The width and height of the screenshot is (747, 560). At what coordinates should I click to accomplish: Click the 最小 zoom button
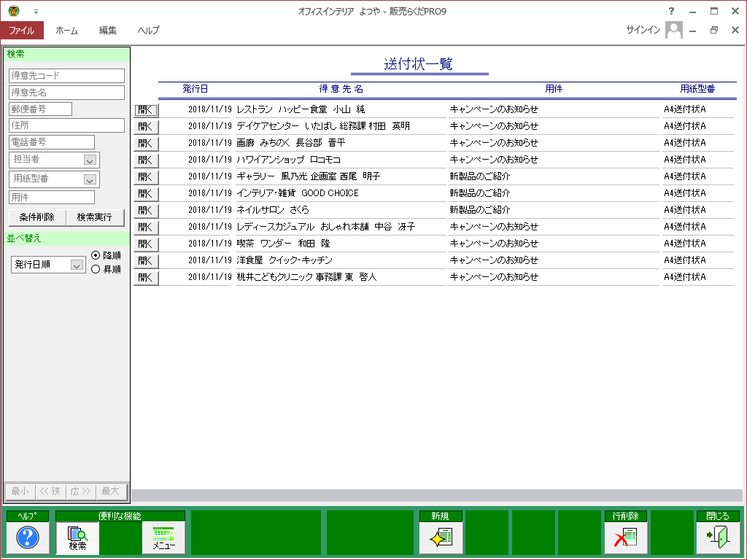(x=20, y=491)
